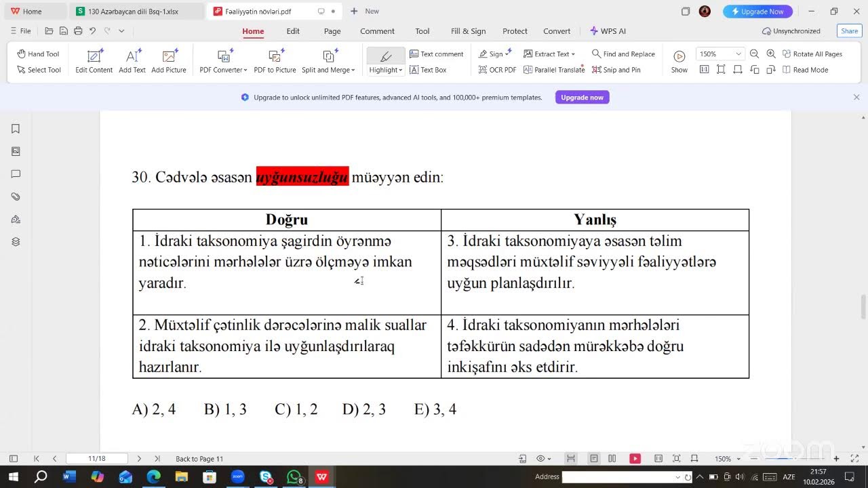Insert a Text Box
The height and width of the screenshot is (488, 868).
click(x=429, y=70)
